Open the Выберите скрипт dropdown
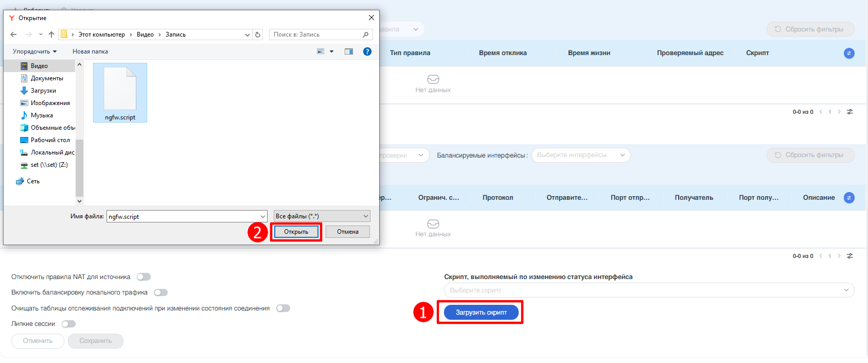This screenshot has width=868, height=363. tap(648, 290)
